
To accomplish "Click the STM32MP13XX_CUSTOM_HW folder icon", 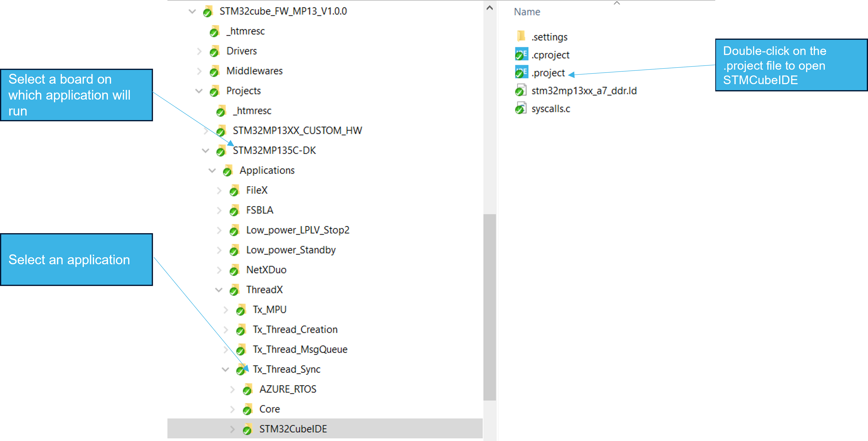I will click(221, 131).
